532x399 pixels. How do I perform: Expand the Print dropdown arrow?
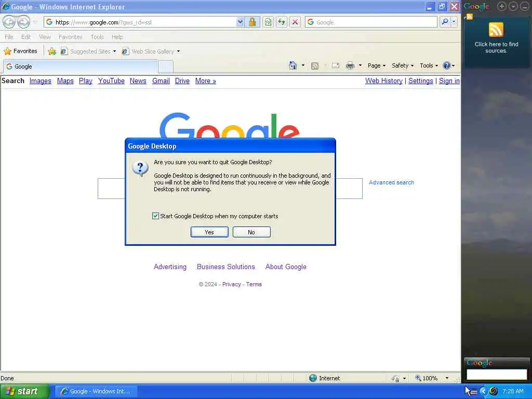360,65
